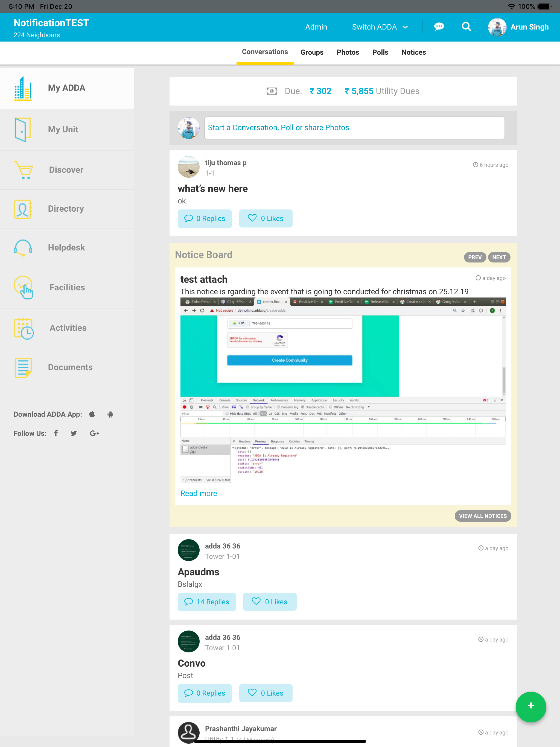The image size is (560, 747).
Task: Open avatar on adda 36 36 Convo post
Action: [x=188, y=641]
